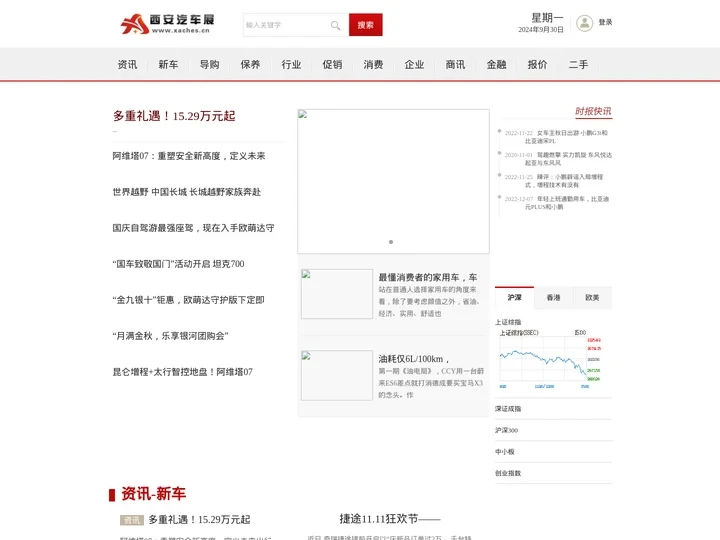Open lower article 多重礼遇！15.29万元起
This screenshot has width=720, height=540.
(199, 520)
